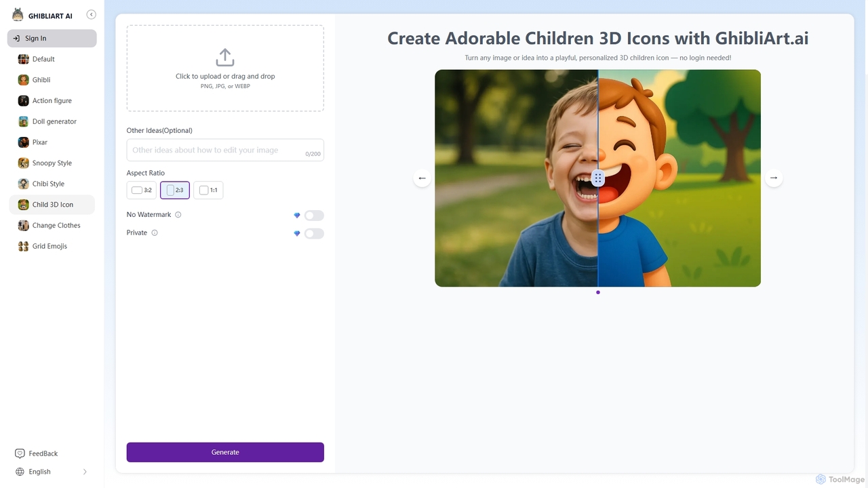Image resolution: width=868 pixels, height=488 pixels.
Task: Click the Pixar style thumbnail icon
Action: coord(24,142)
